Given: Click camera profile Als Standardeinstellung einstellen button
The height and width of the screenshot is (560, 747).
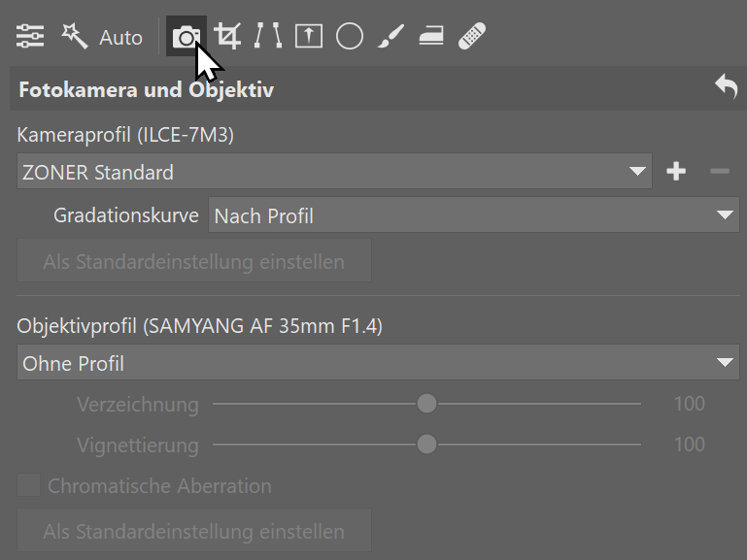Looking at the screenshot, I should 193,261.
